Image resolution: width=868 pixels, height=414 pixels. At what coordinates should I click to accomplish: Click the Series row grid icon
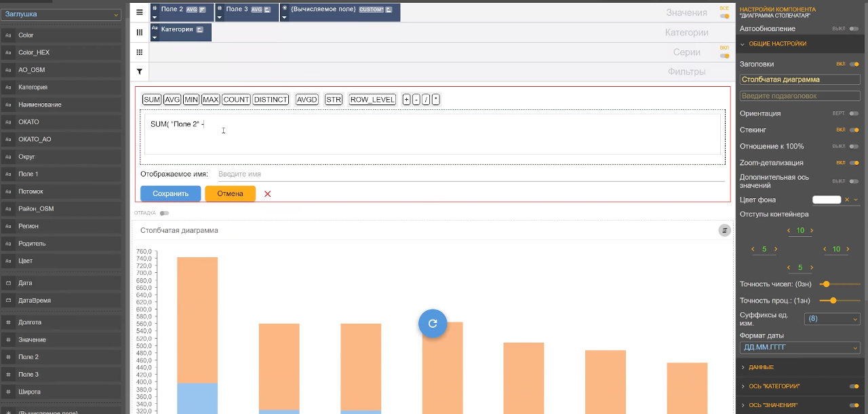pos(139,52)
